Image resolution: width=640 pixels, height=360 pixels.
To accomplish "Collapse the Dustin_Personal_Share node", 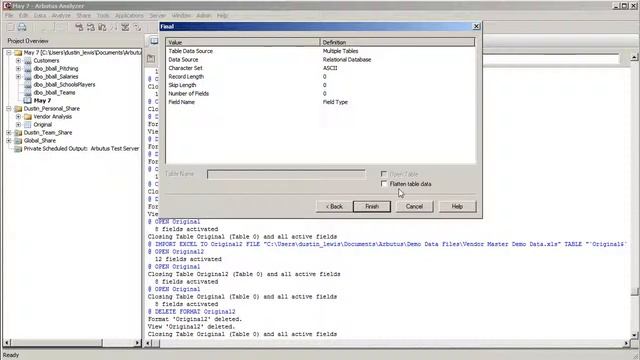I will tap(9, 109).
